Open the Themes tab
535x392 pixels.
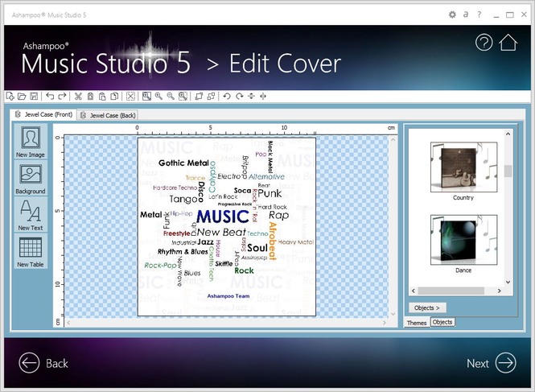(417, 323)
